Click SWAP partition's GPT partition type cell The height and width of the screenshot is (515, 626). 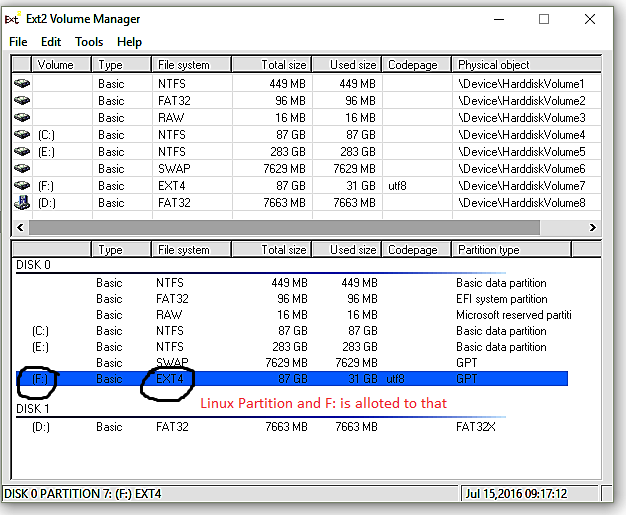[466, 363]
